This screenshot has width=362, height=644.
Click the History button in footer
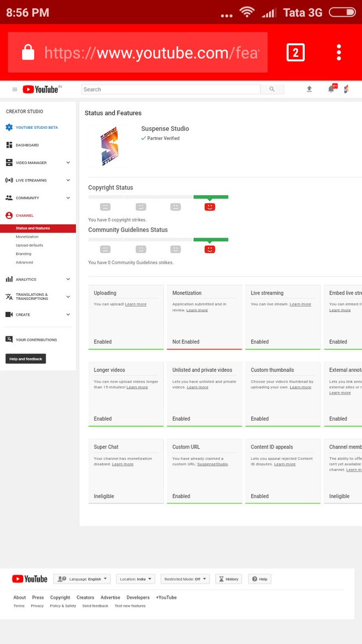coord(228,579)
